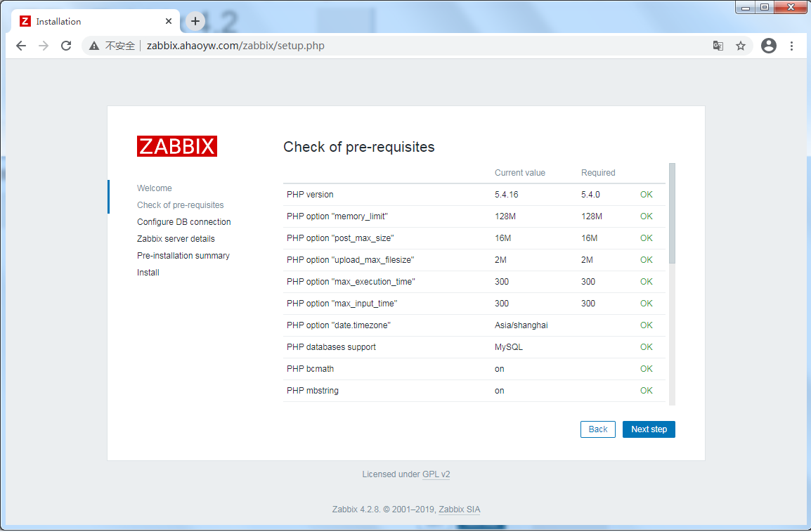
Task: Click the not-secure warning triangle icon
Action: (x=94, y=46)
